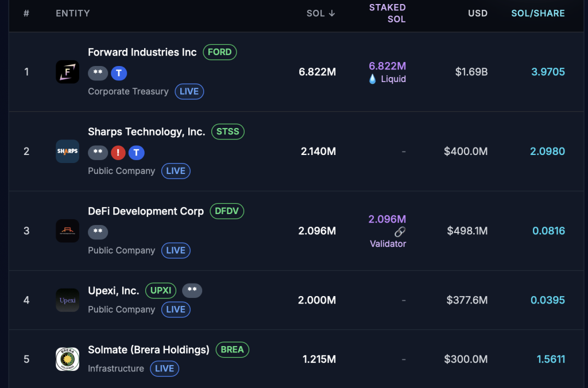The height and width of the screenshot is (388, 588).
Task: Click the Validator link icon for DeFi Development
Action: point(400,232)
